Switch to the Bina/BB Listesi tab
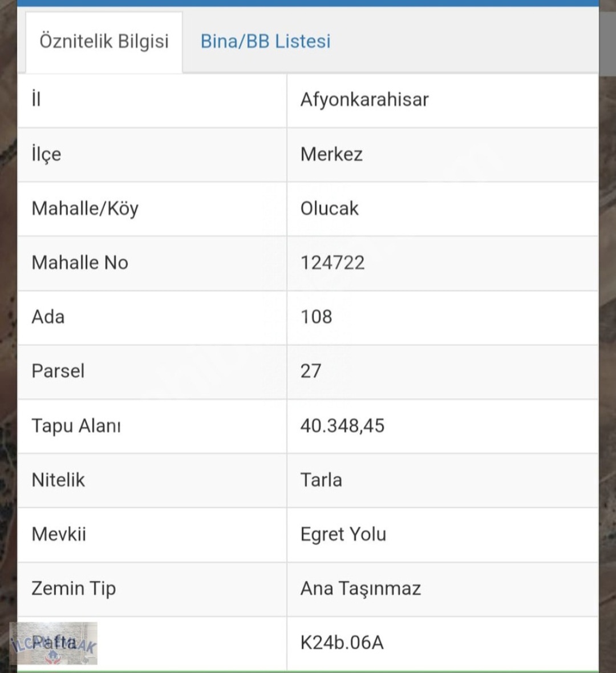Viewport: 616px width, 673px height. click(265, 42)
